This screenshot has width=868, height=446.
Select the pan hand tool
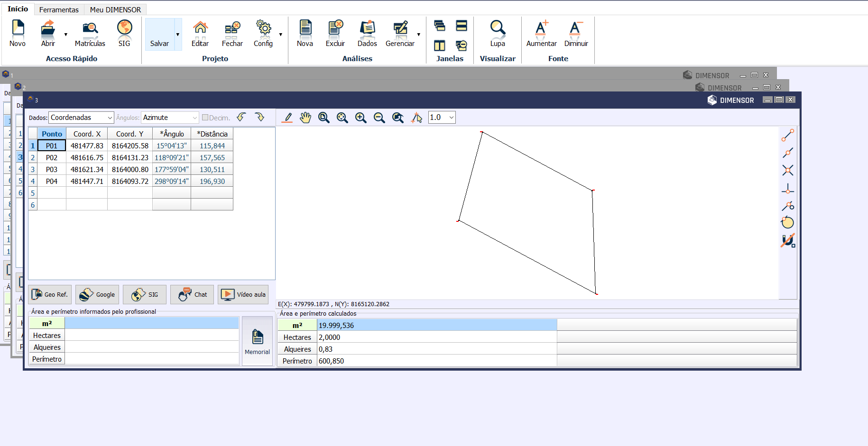(305, 118)
